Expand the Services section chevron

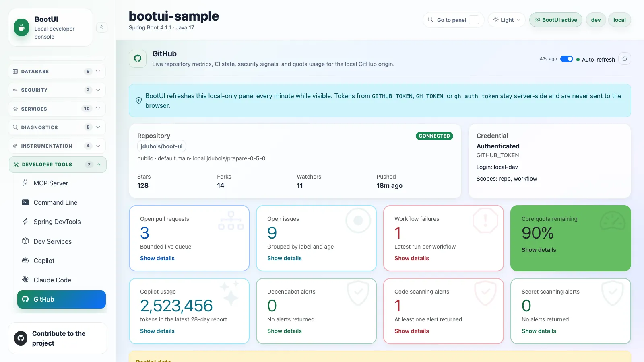98,109
